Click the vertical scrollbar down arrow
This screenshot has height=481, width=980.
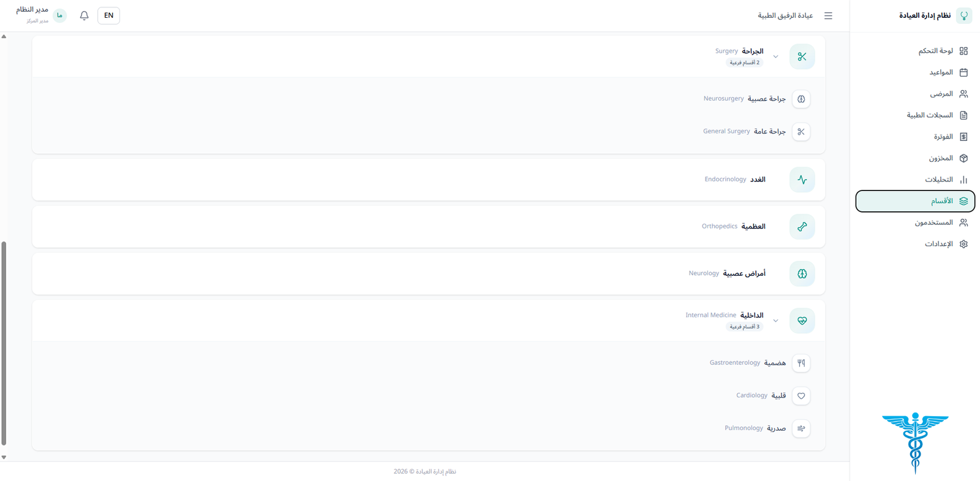click(4, 457)
